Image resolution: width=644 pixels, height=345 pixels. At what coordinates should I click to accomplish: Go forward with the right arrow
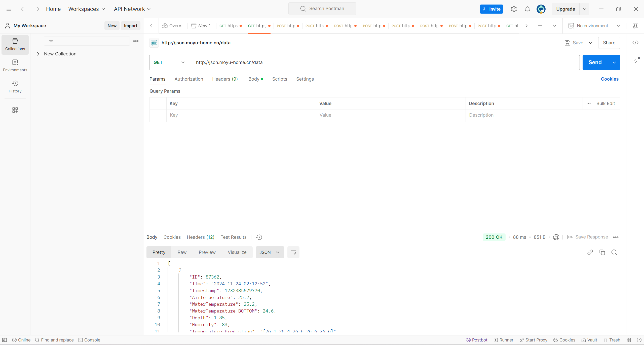(37, 9)
